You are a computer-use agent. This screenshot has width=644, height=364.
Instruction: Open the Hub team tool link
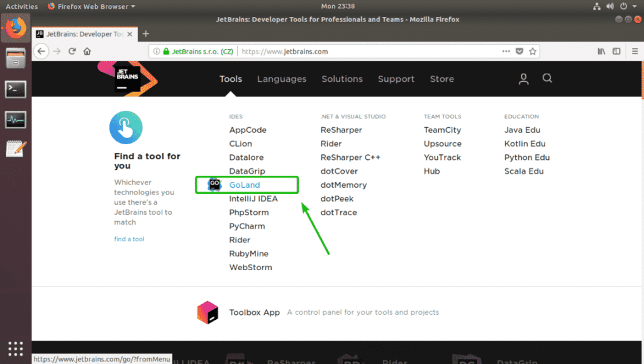431,171
